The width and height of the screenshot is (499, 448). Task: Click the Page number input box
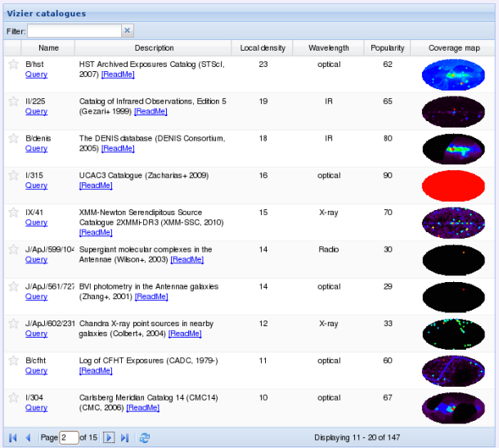(x=69, y=438)
